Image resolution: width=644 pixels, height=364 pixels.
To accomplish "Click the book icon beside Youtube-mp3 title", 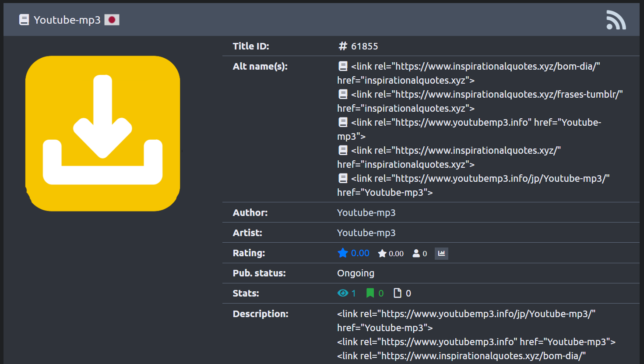I will click(24, 20).
